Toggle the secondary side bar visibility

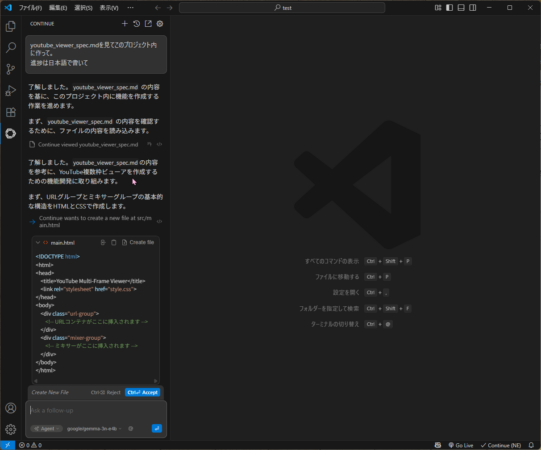473,8
